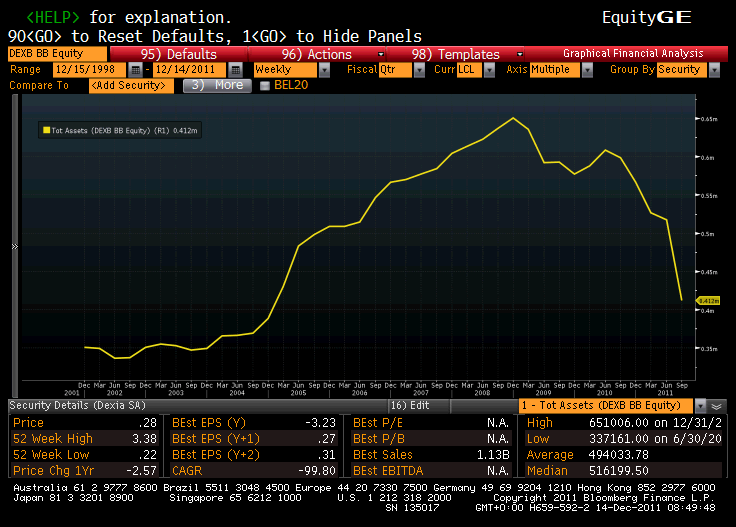Screen dimensions: 736x527
Task: Click the BEst P/E row label
Action: coord(378,423)
